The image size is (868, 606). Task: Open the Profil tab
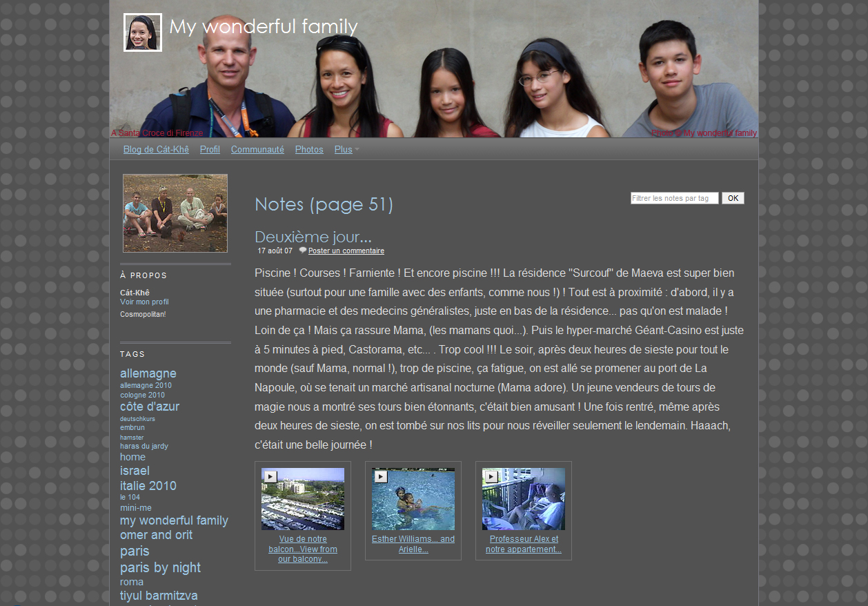(x=210, y=150)
